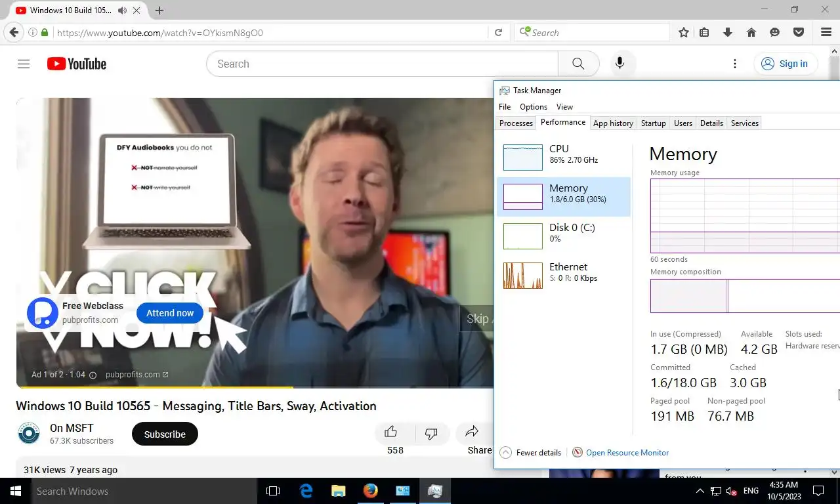Image resolution: width=840 pixels, height=504 pixels.
Task: Click the ENG language indicator
Action: [751, 491]
